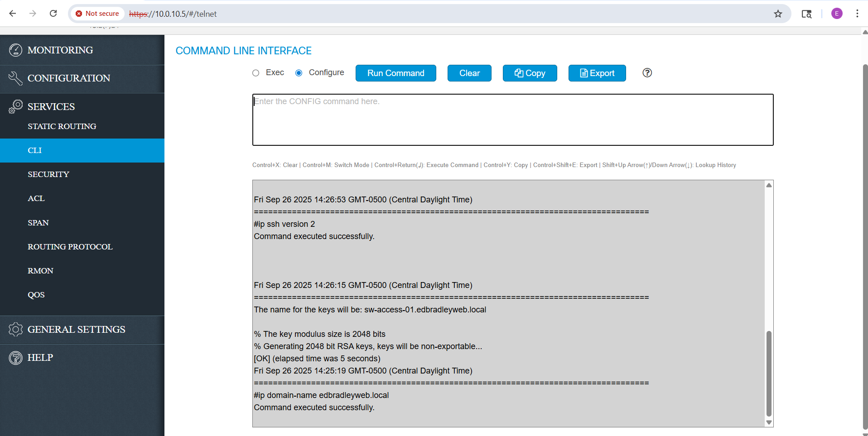
Task: Expand the Monitoring menu section
Action: click(60, 50)
